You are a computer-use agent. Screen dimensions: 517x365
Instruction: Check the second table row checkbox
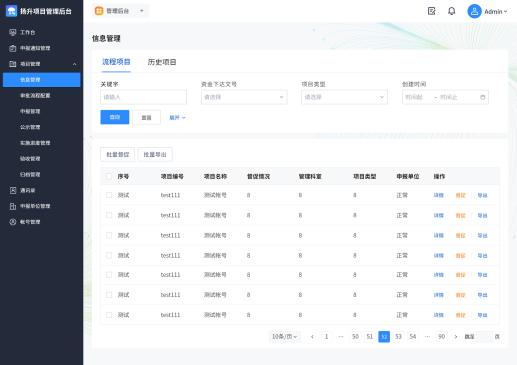pos(109,215)
